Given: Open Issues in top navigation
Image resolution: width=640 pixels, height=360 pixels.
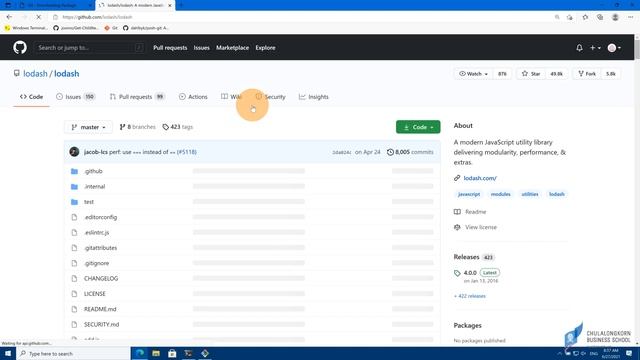Looking at the screenshot, I should [201, 48].
